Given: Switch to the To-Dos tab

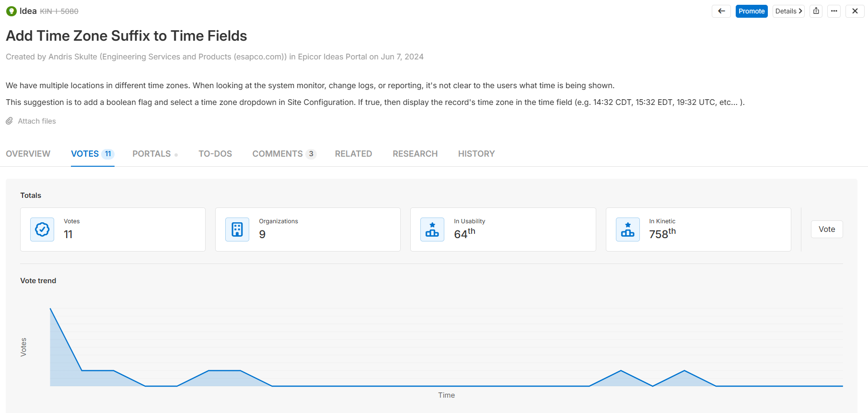Looking at the screenshot, I should [x=215, y=154].
